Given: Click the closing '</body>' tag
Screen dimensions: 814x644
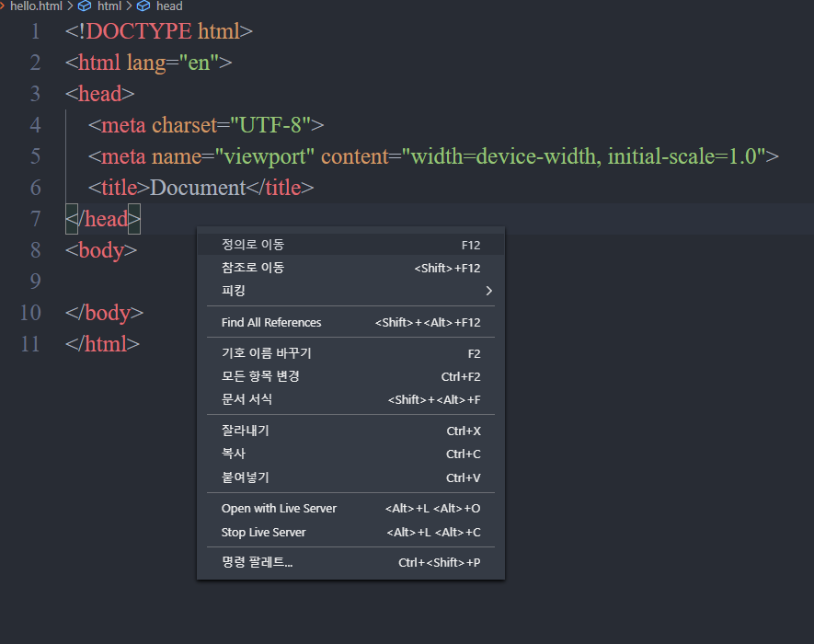Looking at the screenshot, I should click(104, 313).
